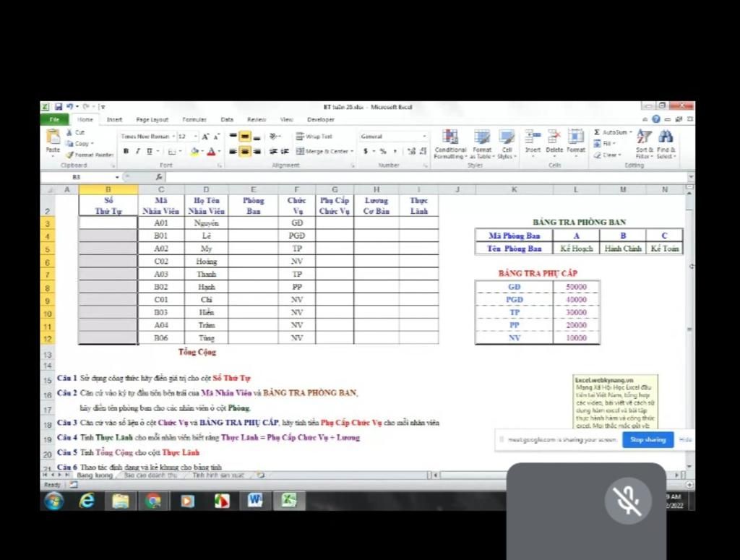Toggle Wrap Text

[314, 137]
